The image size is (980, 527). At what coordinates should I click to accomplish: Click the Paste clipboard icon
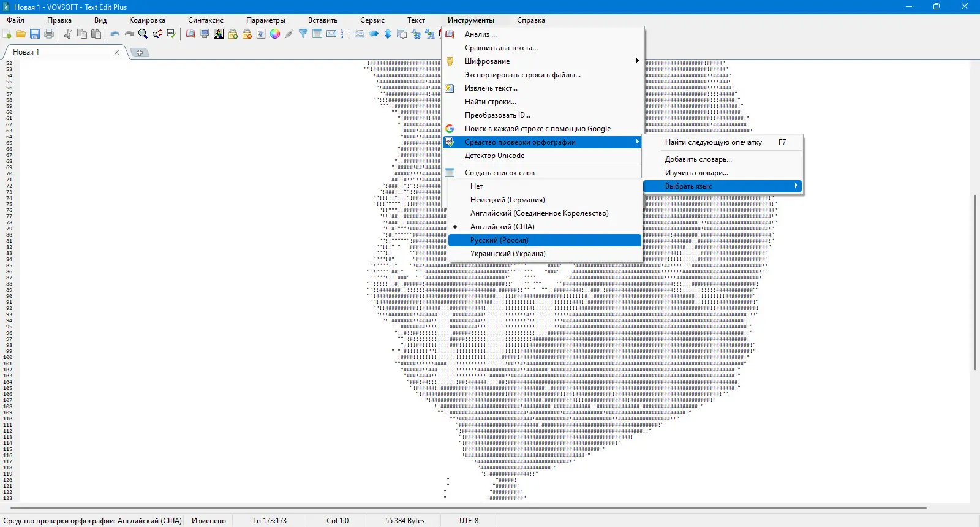[x=96, y=34]
